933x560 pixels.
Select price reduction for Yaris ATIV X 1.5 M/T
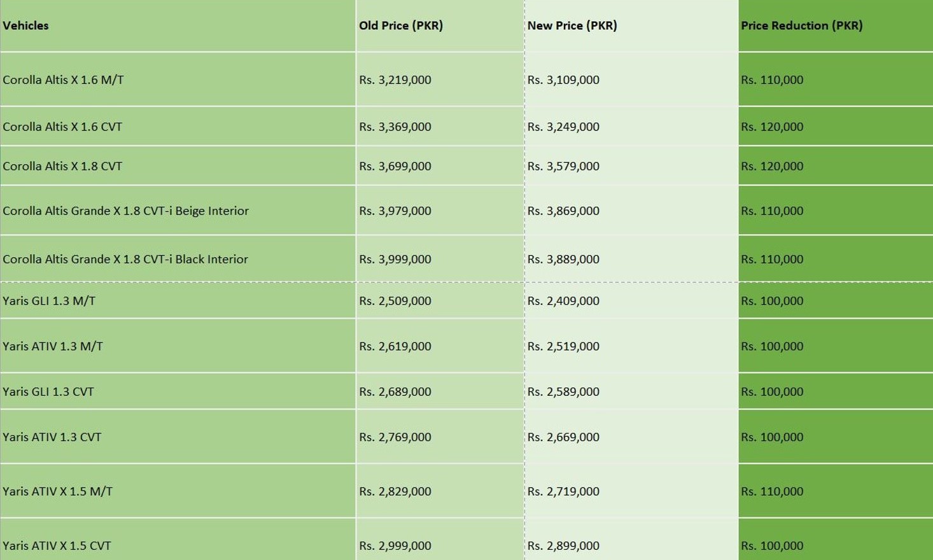pos(836,491)
